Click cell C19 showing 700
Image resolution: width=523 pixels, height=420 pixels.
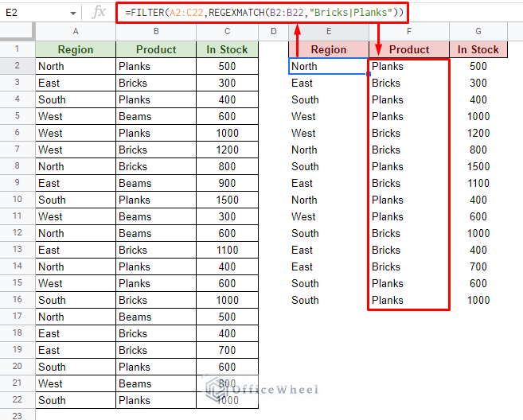click(x=227, y=350)
